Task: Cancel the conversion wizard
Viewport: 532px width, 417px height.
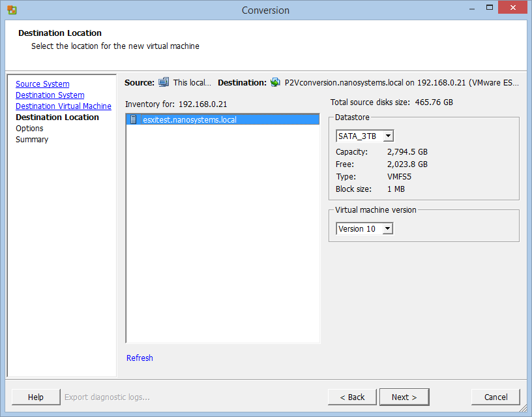Action: (x=495, y=397)
